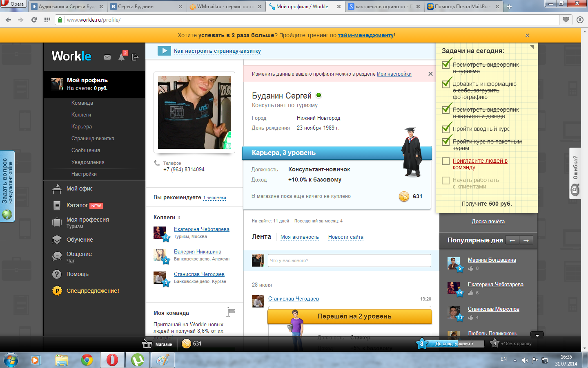Viewport: 588px width, 368px height.
Task: Expand the bottom-right black arrow tab
Action: 537,335
